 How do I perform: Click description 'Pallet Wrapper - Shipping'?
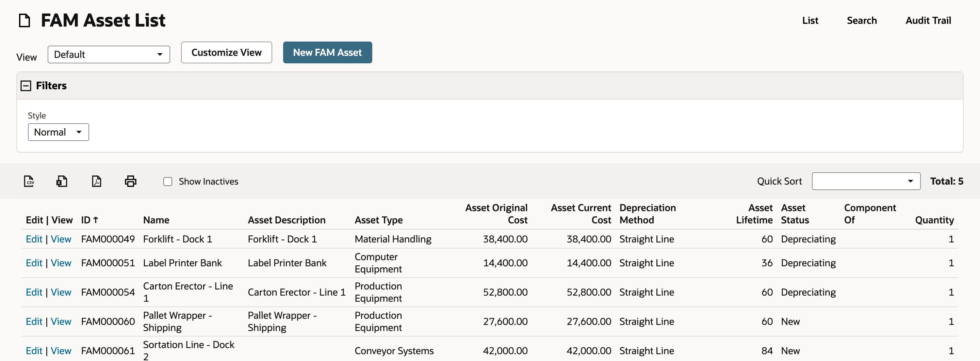pyautogui.click(x=282, y=322)
